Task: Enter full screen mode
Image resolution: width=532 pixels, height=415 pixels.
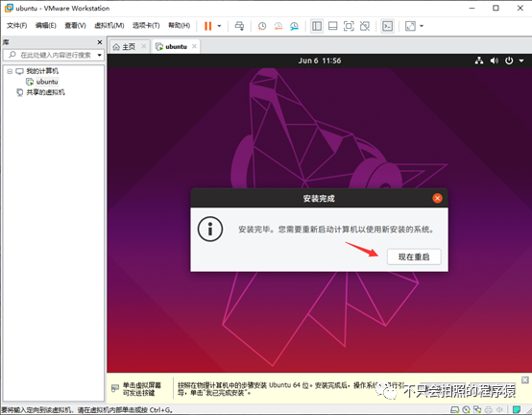Action: click(349, 26)
